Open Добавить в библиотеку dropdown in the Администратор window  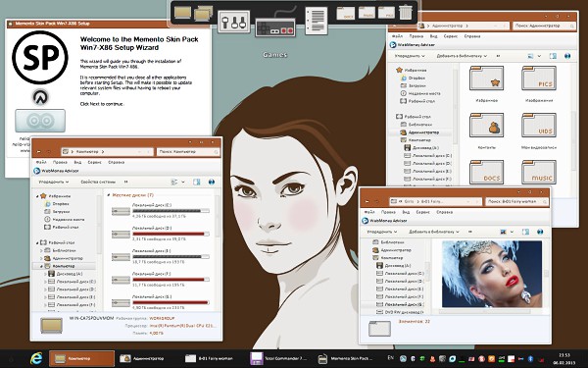[462, 56]
